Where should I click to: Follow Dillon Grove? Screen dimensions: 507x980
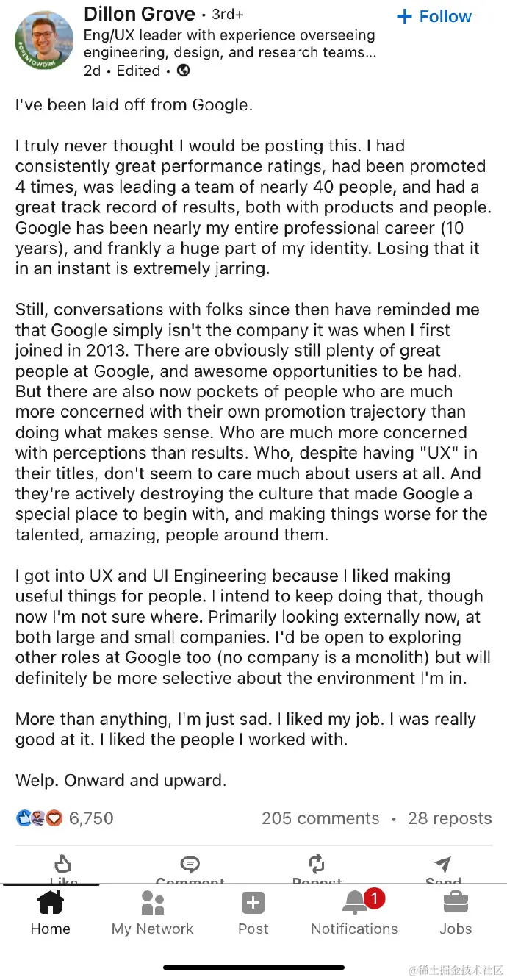[434, 16]
